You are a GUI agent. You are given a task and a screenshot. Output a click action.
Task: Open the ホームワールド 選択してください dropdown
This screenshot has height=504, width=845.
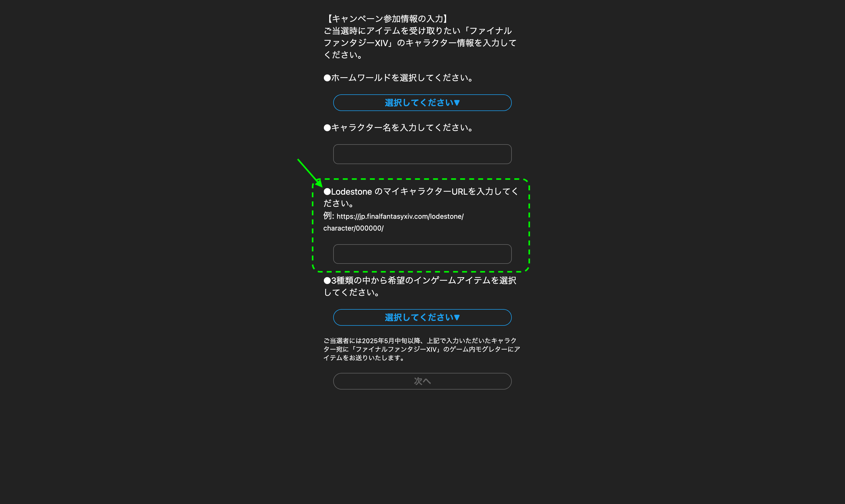422,103
